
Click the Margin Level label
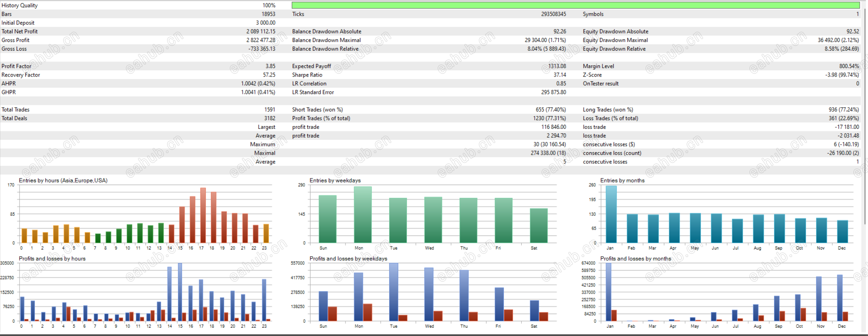pyautogui.click(x=598, y=67)
